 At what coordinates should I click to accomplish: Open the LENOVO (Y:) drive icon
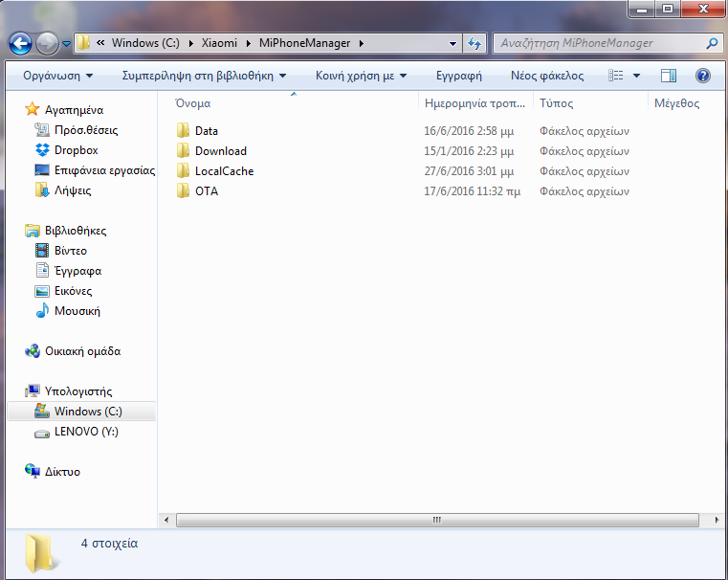click(42, 433)
